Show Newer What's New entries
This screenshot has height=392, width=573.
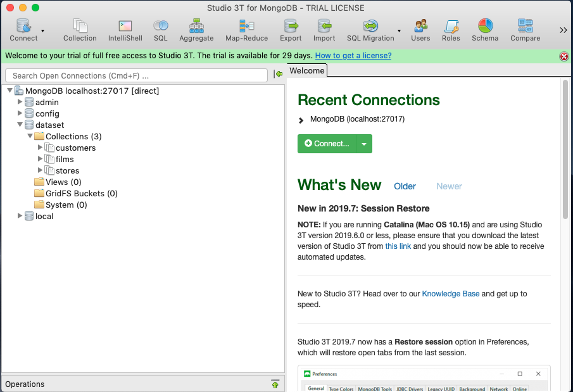coord(449,186)
